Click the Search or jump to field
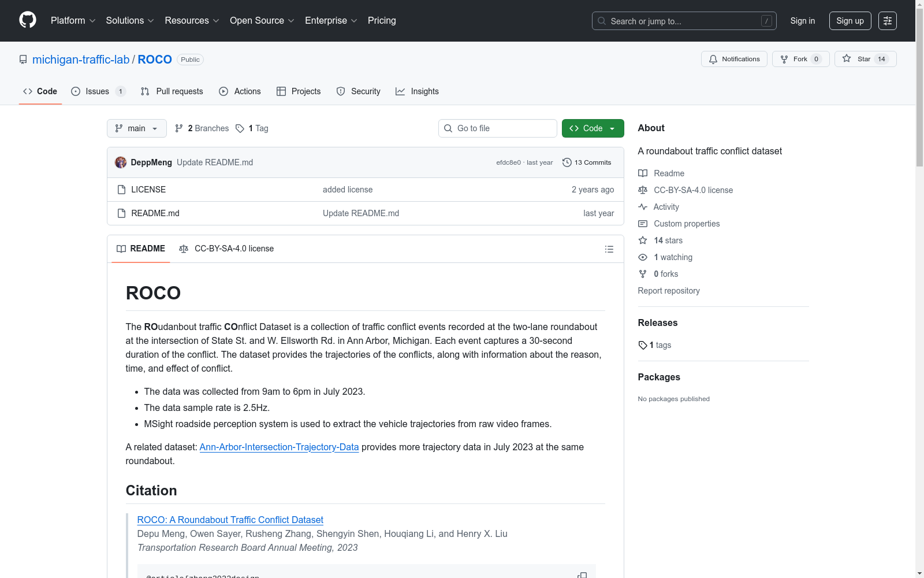Screen dimensions: 924x578 pyautogui.click(x=684, y=21)
